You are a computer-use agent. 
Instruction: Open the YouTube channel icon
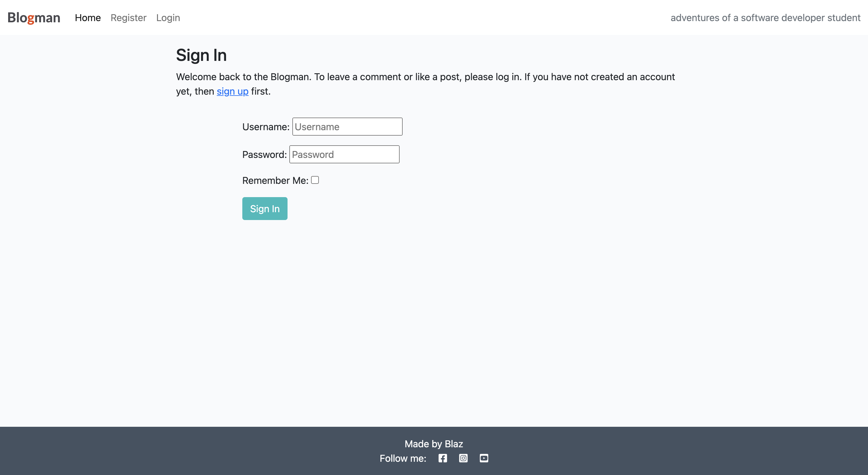[x=484, y=458]
